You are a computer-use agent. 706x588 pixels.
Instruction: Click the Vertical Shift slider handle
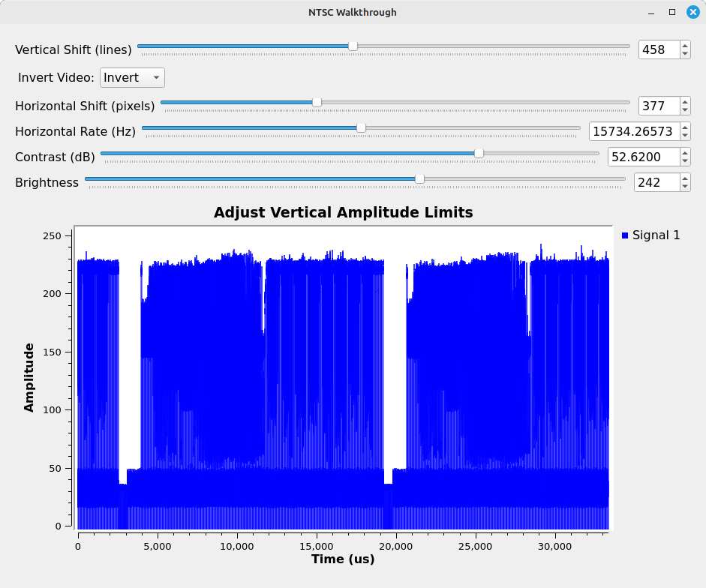pyautogui.click(x=353, y=46)
